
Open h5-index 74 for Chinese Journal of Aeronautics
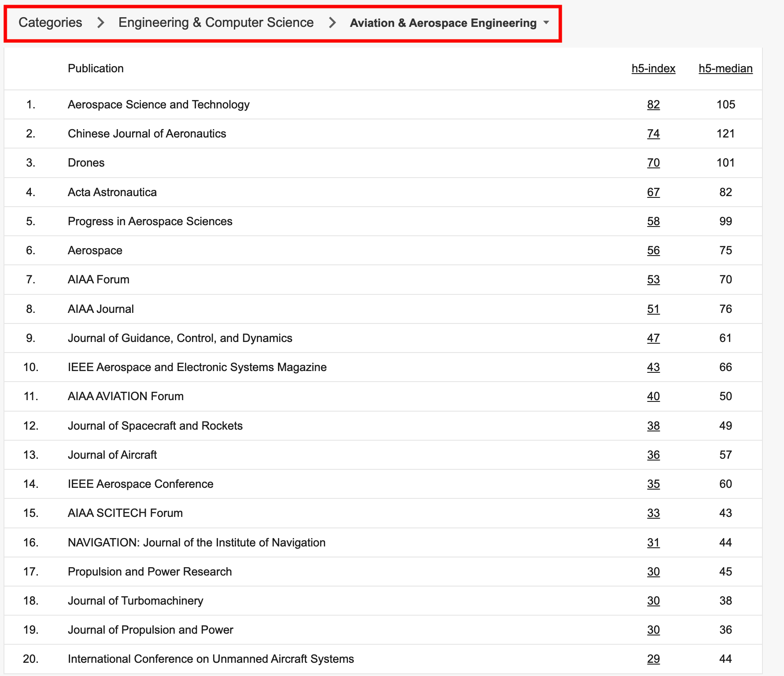[653, 134]
